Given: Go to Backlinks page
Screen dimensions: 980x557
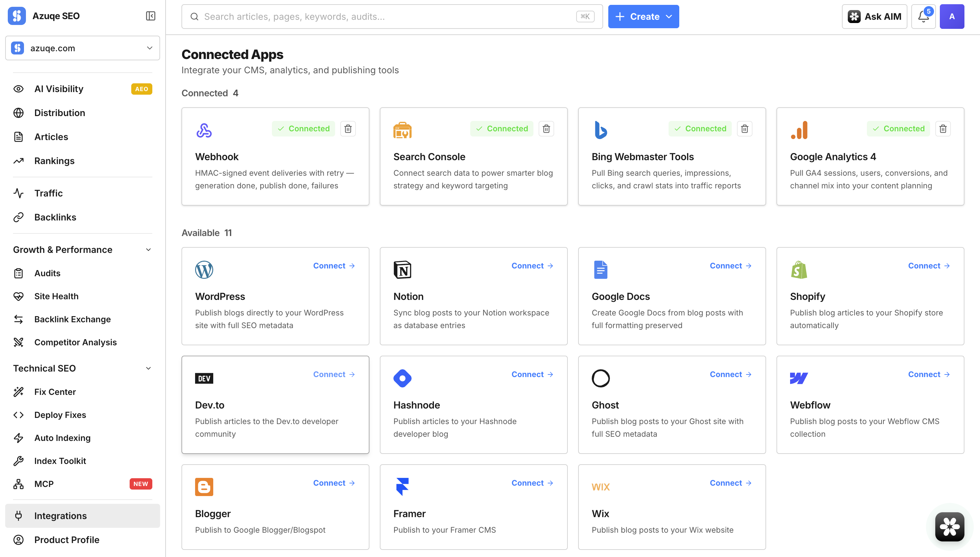Looking at the screenshot, I should pos(83,217).
